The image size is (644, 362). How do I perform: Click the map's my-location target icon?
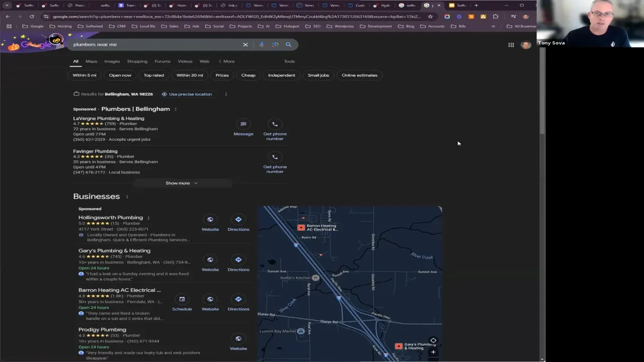[433, 340]
